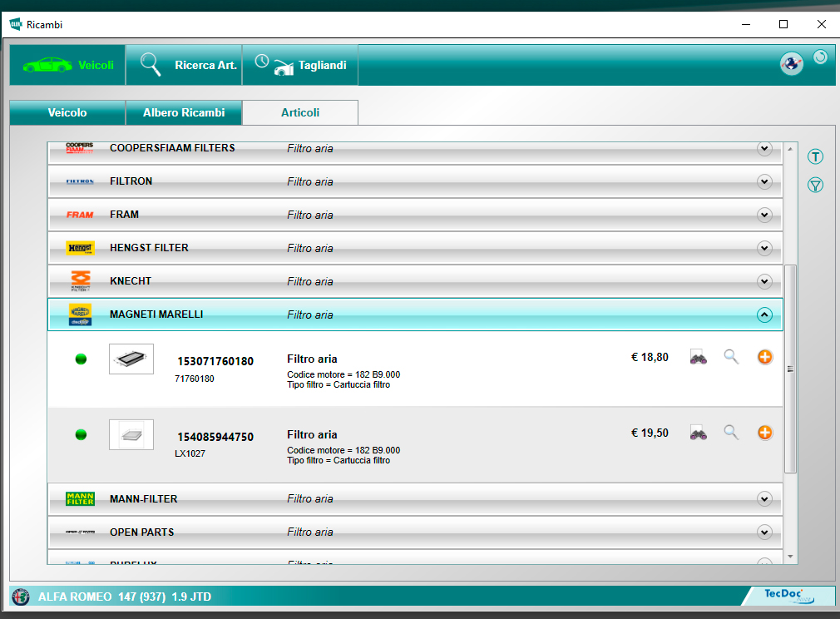This screenshot has height=619, width=840.
Task: Click the magnifier icon for part 153071760180
Action: (x=731, y=358)
